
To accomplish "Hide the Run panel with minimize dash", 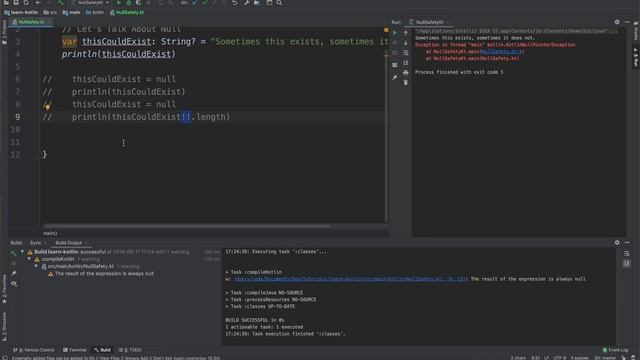I will [627, 22].
